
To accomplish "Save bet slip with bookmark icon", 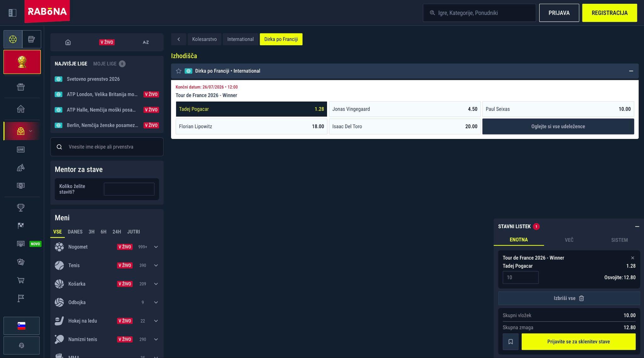I will tap(511, 342).
